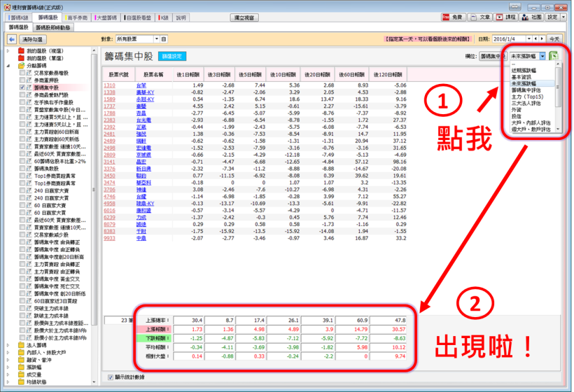Click the item icon beside 60日贏家近3日買超
574x392 pixels.
click(x=29, y=301)
